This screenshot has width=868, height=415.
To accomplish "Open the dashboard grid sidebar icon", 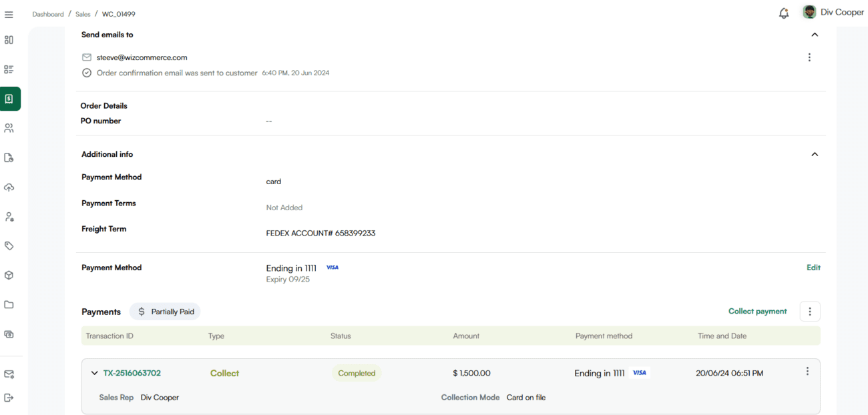I will pos(9,40).
